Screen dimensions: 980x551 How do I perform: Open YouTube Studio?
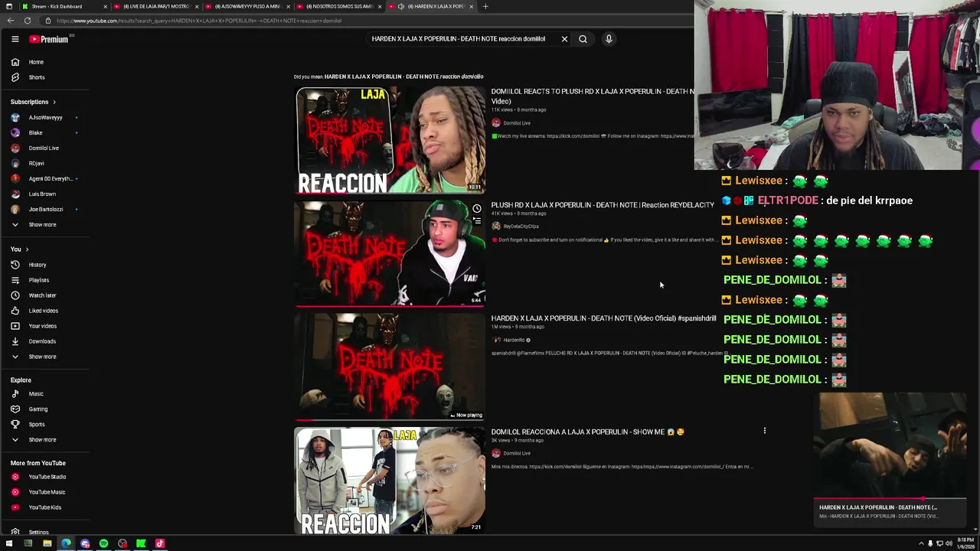[47, 477]
